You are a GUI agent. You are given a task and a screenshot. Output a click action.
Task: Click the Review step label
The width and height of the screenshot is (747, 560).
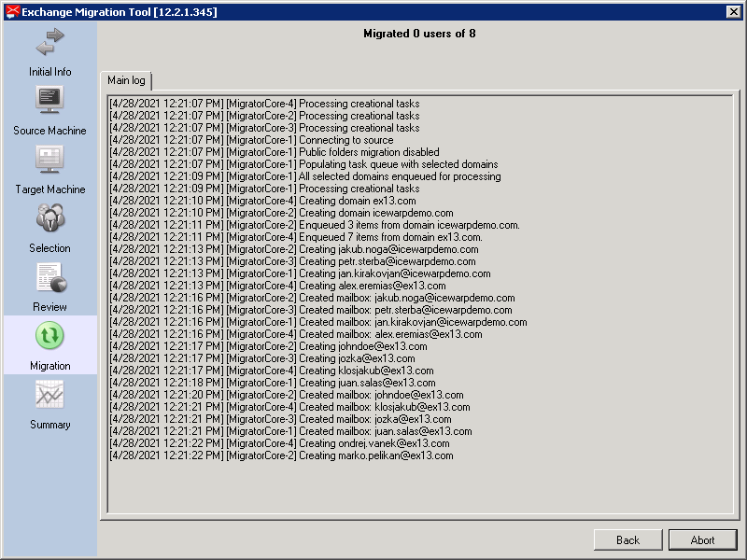(x=50, y=307)
